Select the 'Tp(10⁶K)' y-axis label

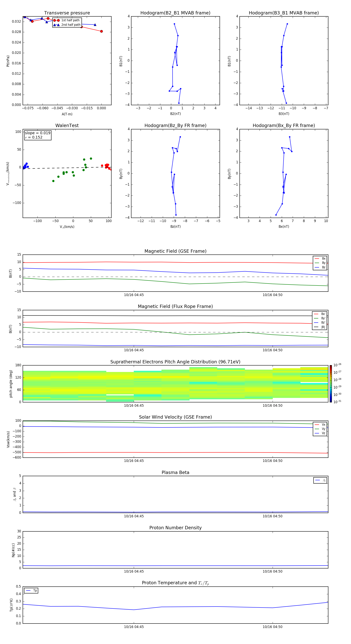point(11,605)
